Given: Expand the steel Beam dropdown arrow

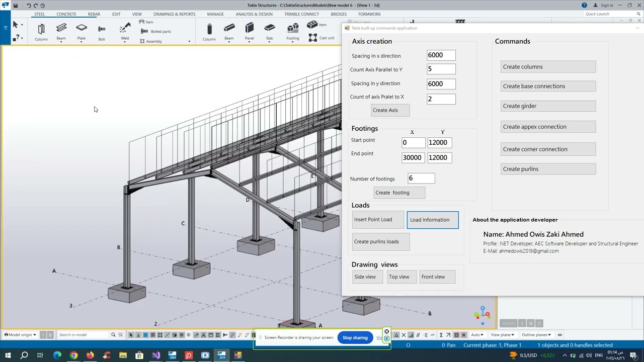Looking at the screenshot, I should click(61, 43).
